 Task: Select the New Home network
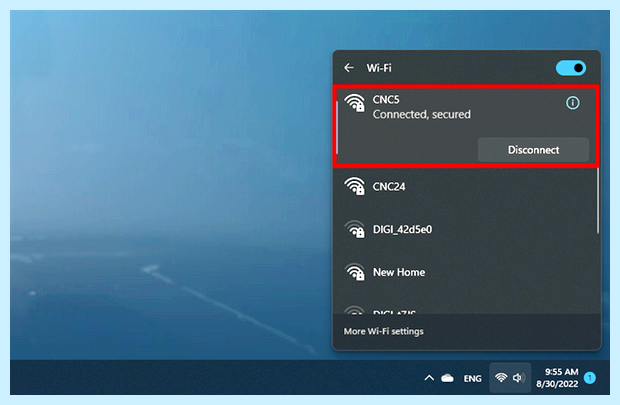465,272
